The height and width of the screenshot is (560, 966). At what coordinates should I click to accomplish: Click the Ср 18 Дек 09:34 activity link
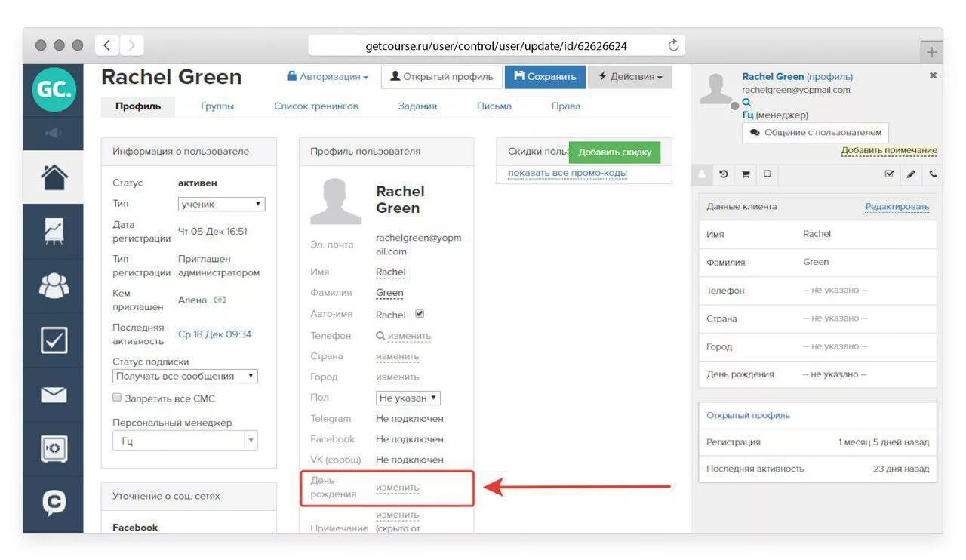tap(214, 334)
